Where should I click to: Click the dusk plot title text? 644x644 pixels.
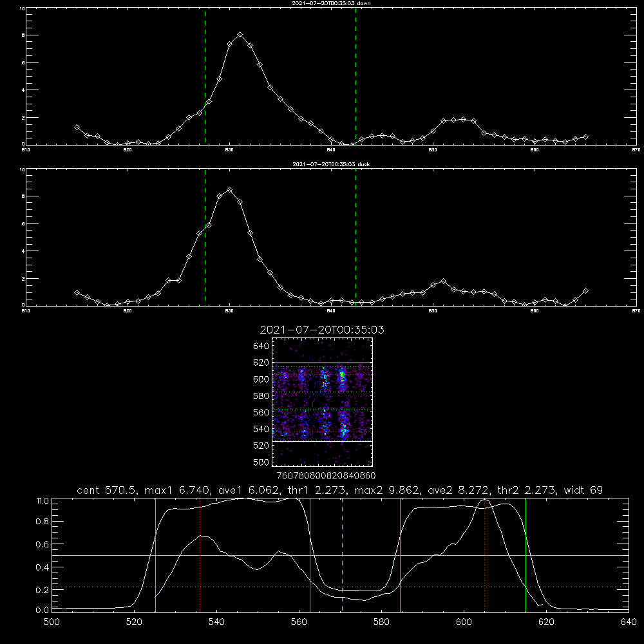pyautogui.click(x=331, y=164)
